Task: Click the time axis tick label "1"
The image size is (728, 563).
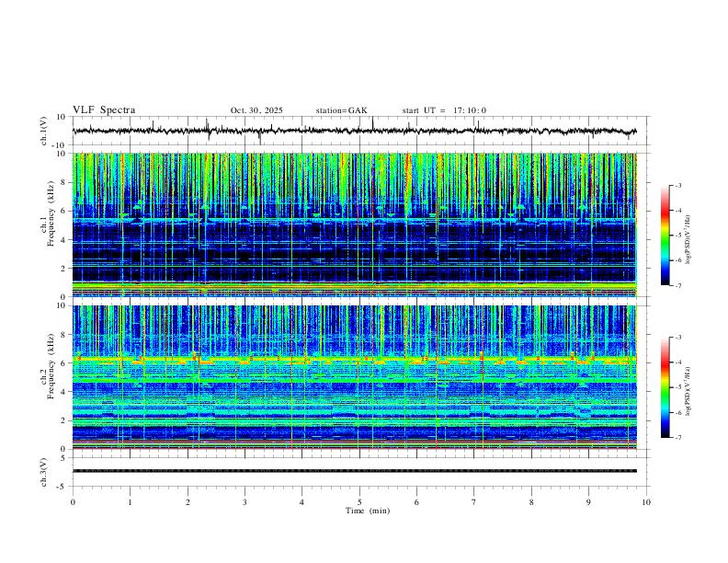Action: tap(130, 502)
